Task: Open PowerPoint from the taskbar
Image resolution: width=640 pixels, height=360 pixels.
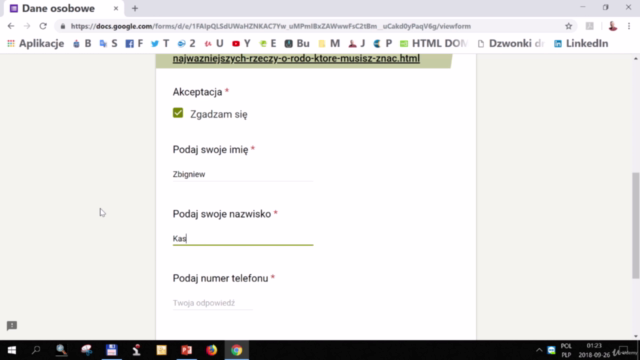Action: coord(187,350)
